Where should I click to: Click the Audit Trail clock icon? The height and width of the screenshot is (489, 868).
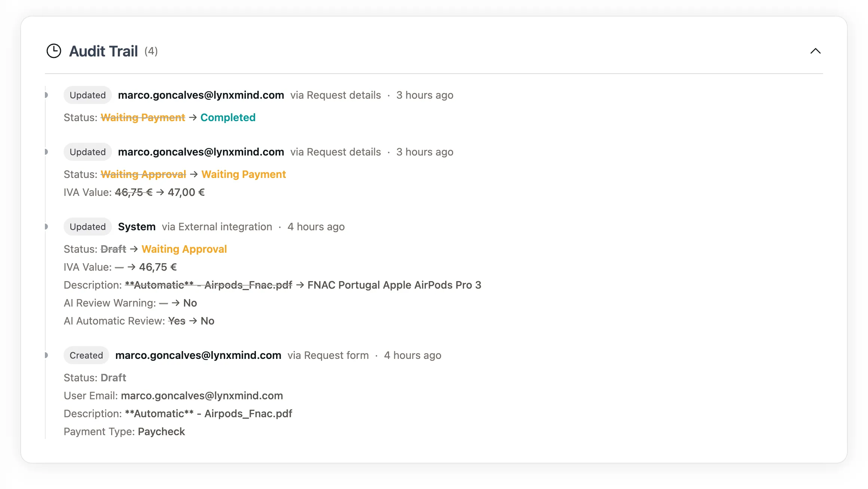(x=54, y=51)
